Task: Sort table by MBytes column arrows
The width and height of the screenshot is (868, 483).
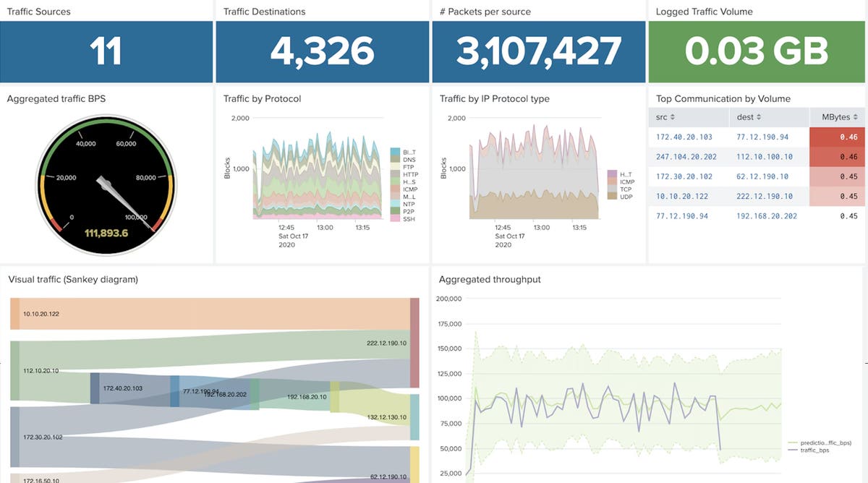Action: pos(855,117)
